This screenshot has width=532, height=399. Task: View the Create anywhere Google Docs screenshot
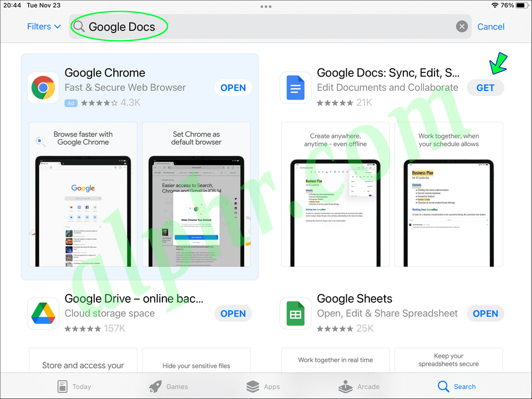(335, 194)
